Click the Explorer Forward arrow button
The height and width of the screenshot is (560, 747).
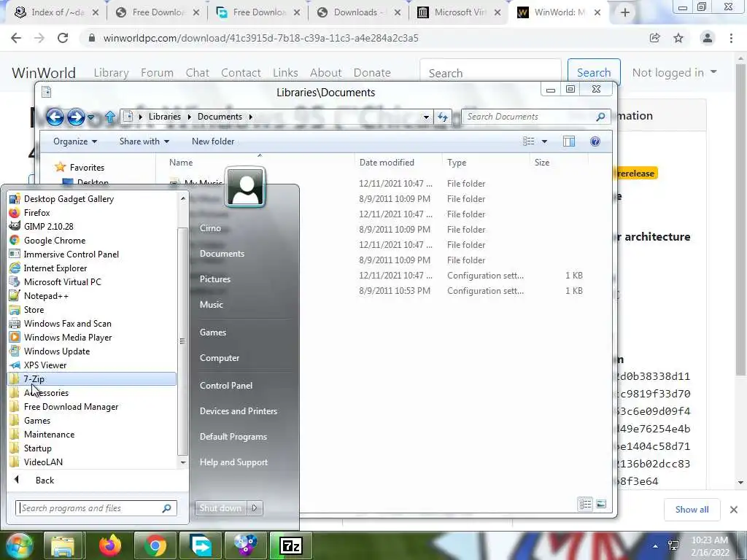tap(76, 117)
